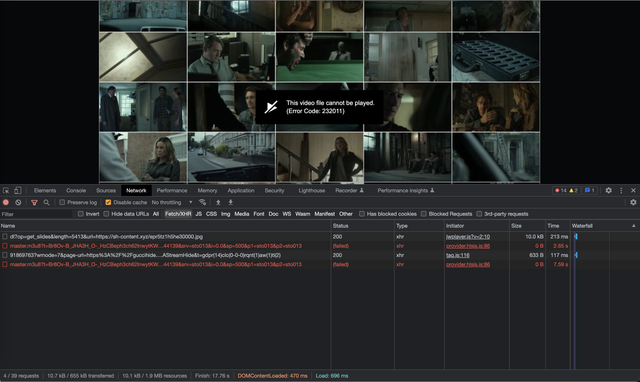Viewport: 640px width, 382px height.
Task: Select the Media filter type
Action: [x=242, y=214]
